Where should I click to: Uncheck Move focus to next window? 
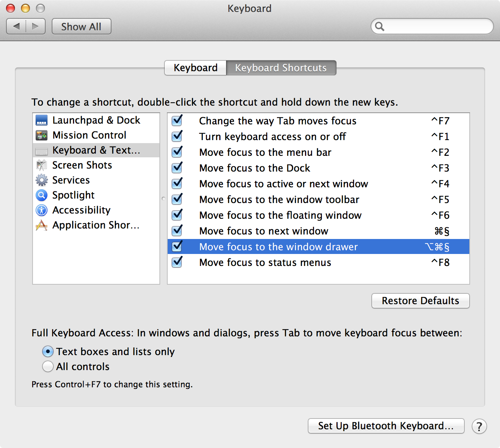pyautogui.click(x=177, y=231)
